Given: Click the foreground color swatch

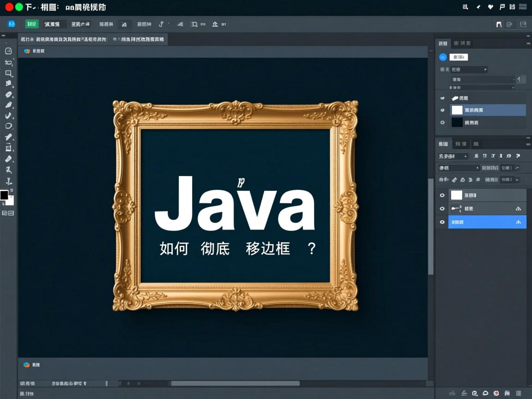Looking at the screenshot, I should pos(5,195).
